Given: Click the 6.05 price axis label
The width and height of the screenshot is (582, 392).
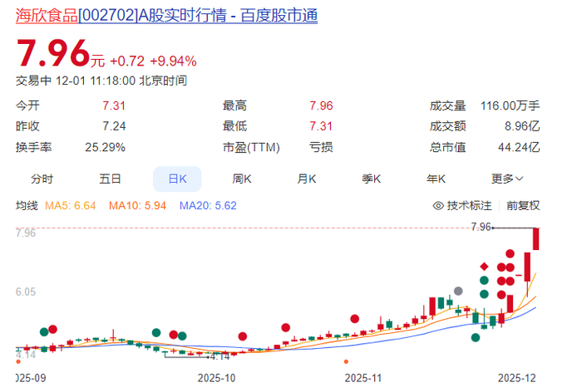Looking at the screenshot, I should tap(26, 292).
